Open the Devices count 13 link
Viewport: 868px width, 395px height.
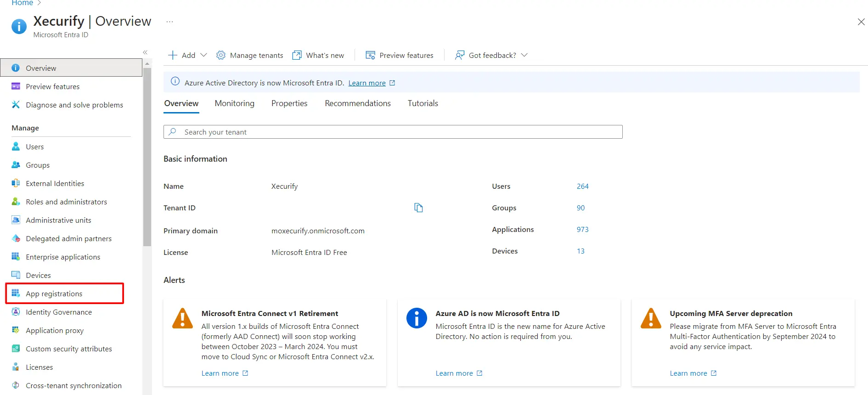click(x=581, y=251)
